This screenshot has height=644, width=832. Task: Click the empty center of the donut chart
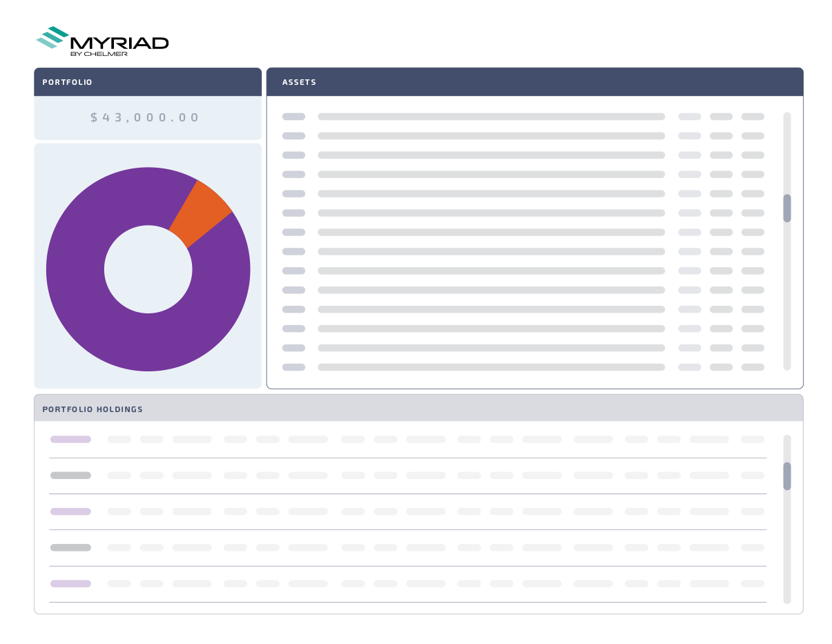pyautogui.click(x=148, y=269)
